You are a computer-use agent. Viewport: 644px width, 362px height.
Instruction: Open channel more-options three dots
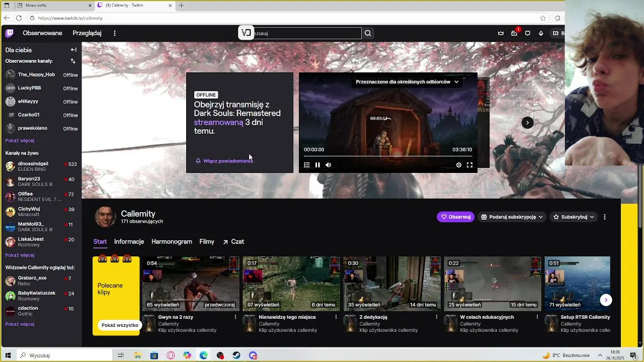tap(605, 217)
